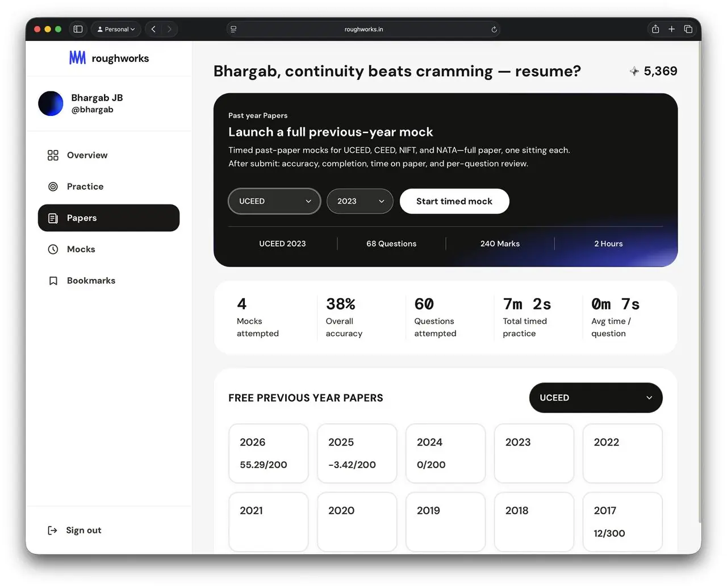Open the Bookmarks ribbon icon

tap(53, 281)
